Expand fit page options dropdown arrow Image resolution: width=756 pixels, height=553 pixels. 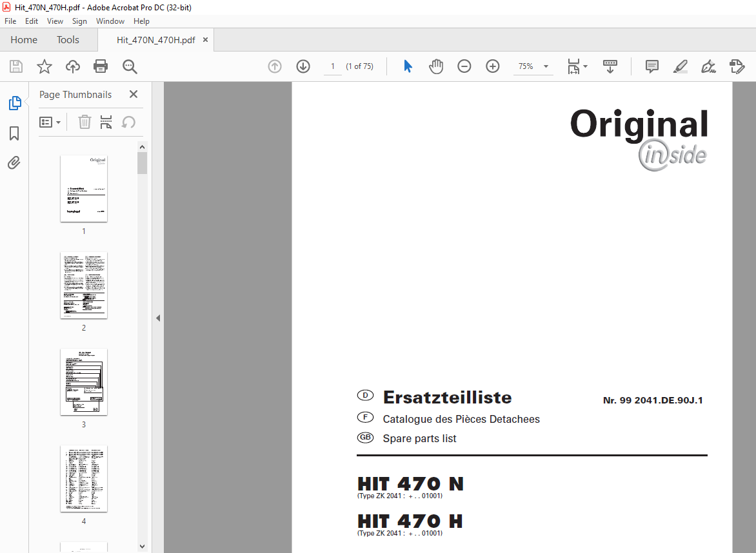pyautogui.click(x=585, y=66)
